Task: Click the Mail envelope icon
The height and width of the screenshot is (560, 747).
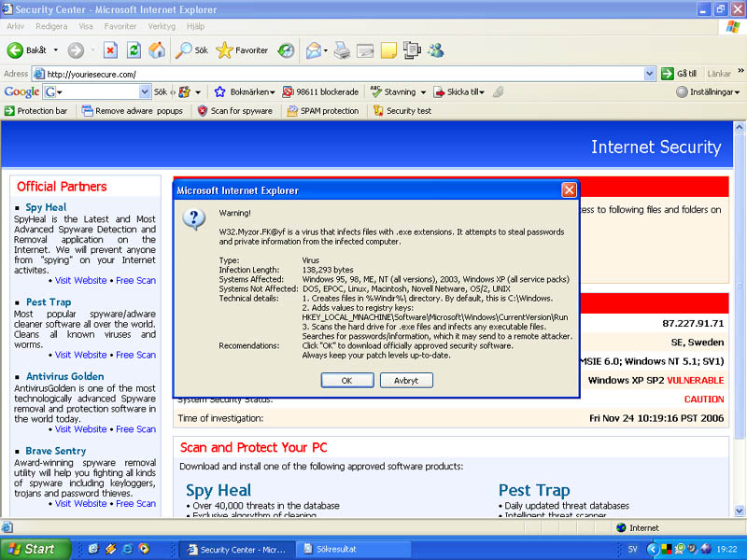Action: point(314,50)
